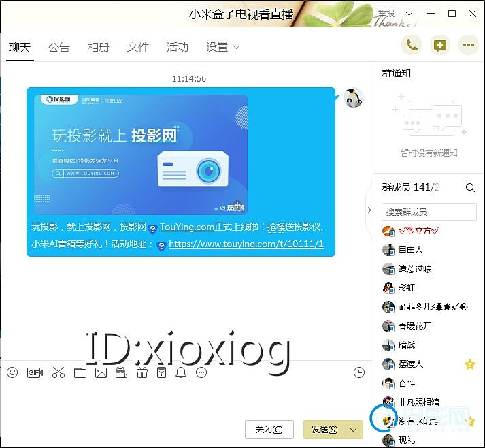Open the 活动 tab
The image size is (485, 448).
178,48
